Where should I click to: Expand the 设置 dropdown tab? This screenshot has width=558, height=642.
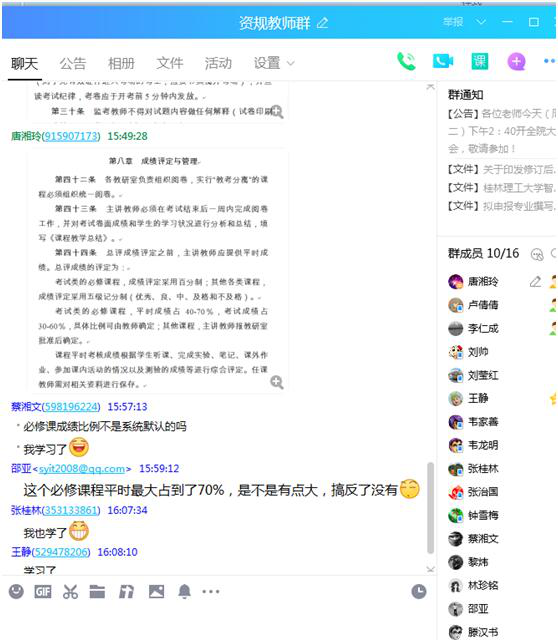coord(273,63)
